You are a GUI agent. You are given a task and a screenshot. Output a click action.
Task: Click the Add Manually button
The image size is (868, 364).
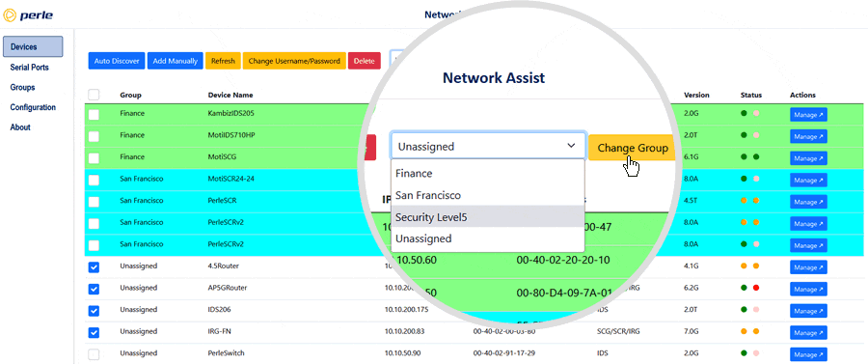tap(175, 61)
